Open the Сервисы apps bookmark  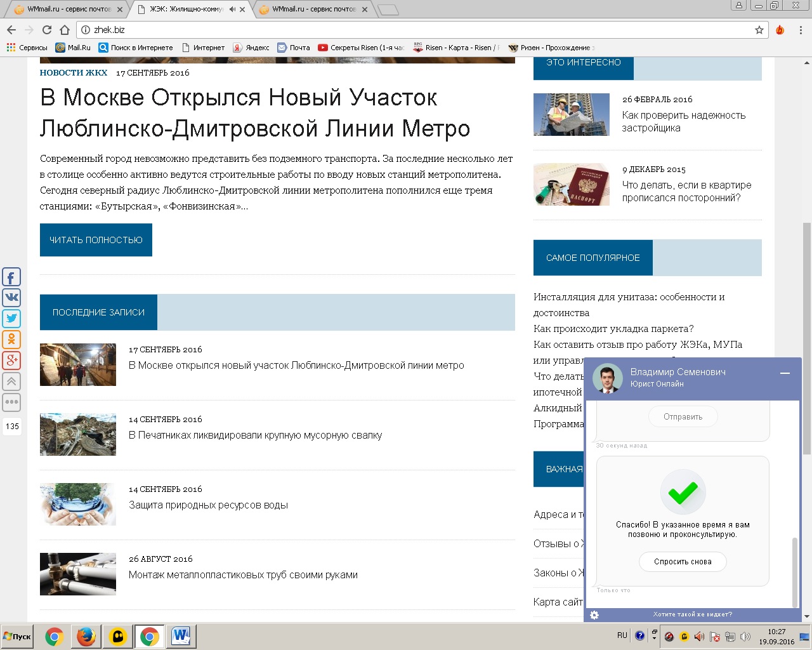tap(27, 48)
